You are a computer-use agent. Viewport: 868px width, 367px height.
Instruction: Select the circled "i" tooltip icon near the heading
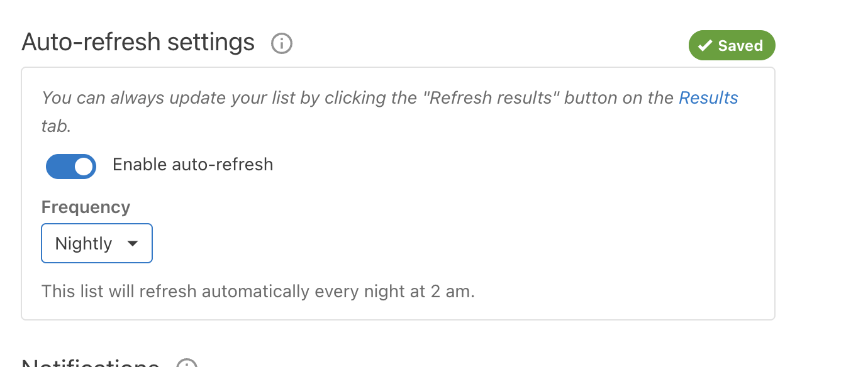281,43
